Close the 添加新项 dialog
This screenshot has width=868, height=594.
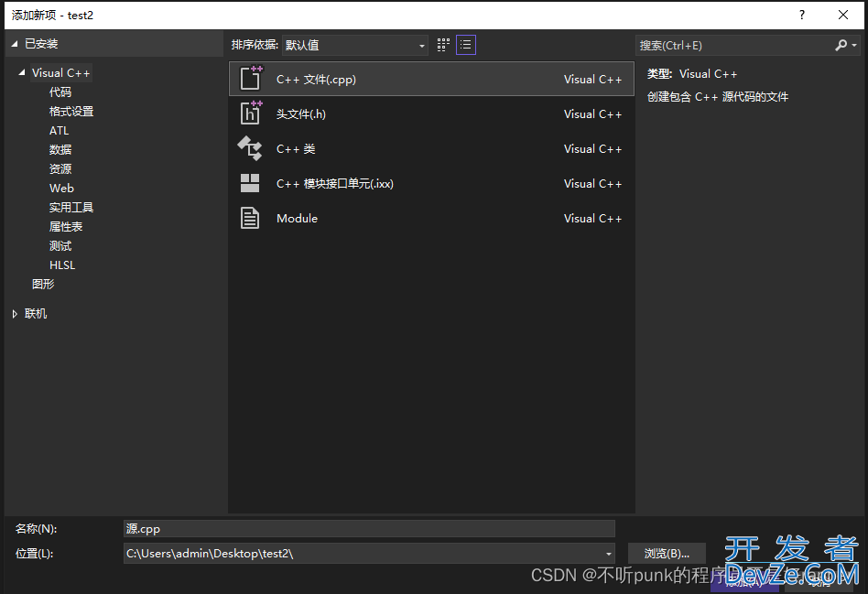843,15
